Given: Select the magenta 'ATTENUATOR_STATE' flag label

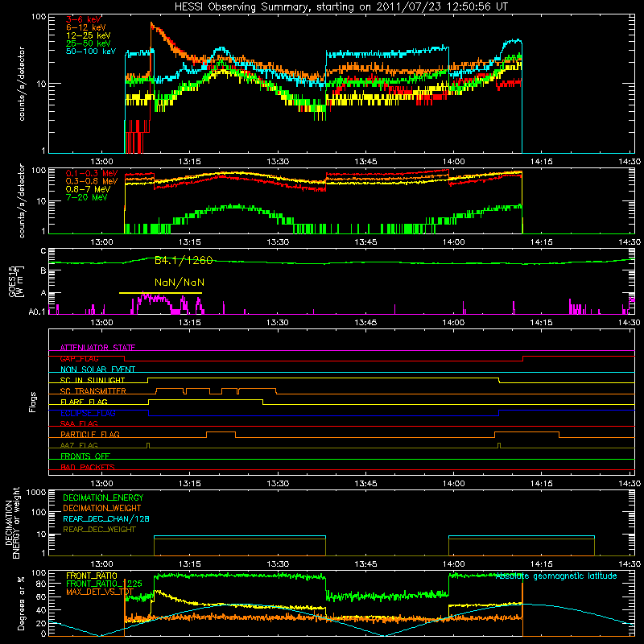Looking at the screenshot, I should (x=97, y=348).
